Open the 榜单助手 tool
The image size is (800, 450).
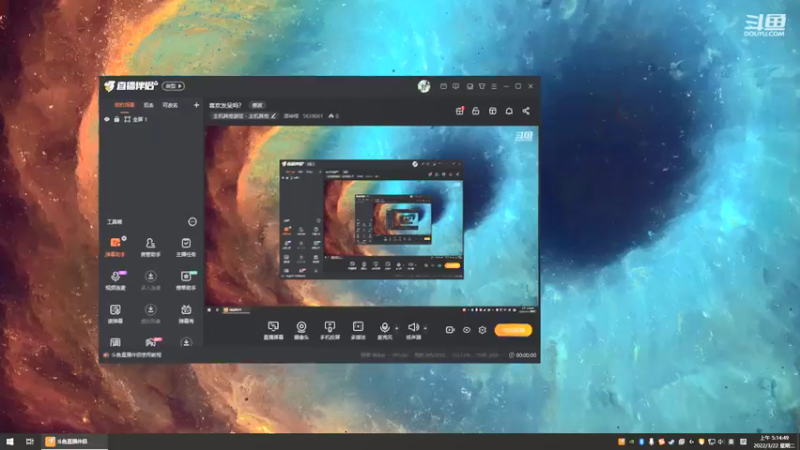pyautogui.click(x=186, y=280)
